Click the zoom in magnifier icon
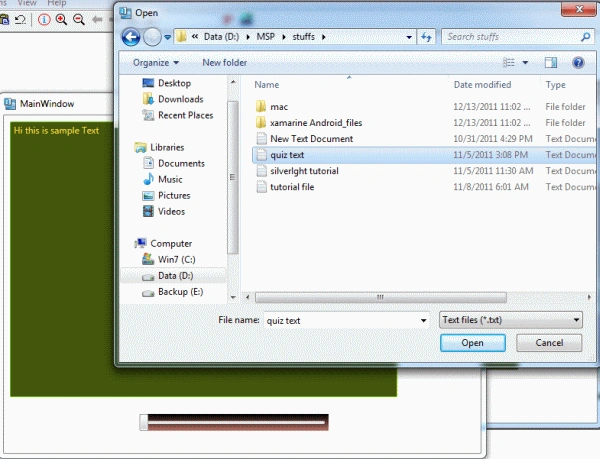 point(61,19)
